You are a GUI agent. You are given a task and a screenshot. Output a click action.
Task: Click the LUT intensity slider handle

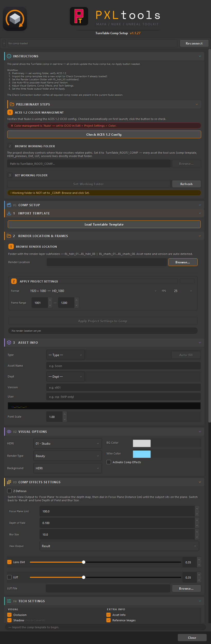(84, 577)
